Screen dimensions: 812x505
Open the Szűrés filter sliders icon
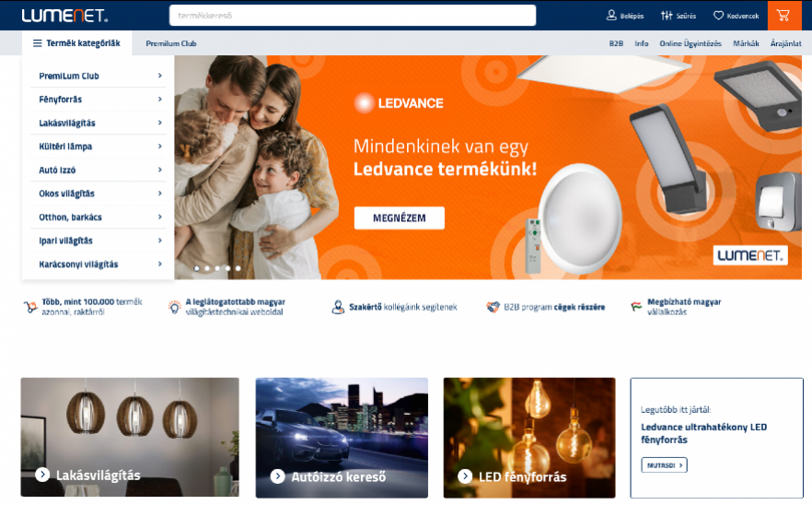click(x=667, y=16)
